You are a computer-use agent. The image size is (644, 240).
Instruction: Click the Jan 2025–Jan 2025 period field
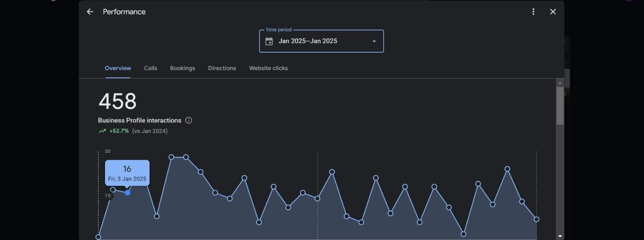(x=321, y=41)
